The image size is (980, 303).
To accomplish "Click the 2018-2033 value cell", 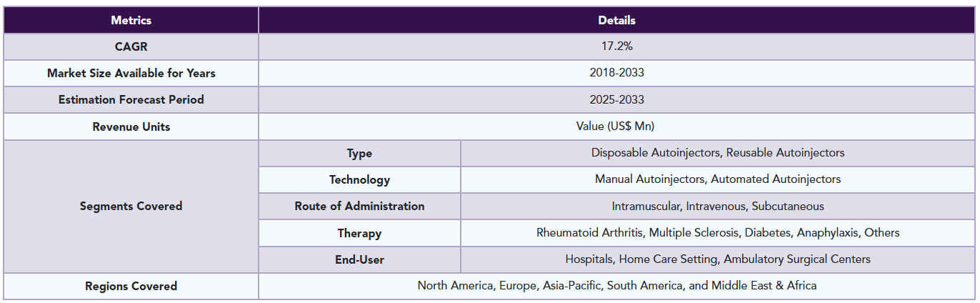I will click(616, 73).
